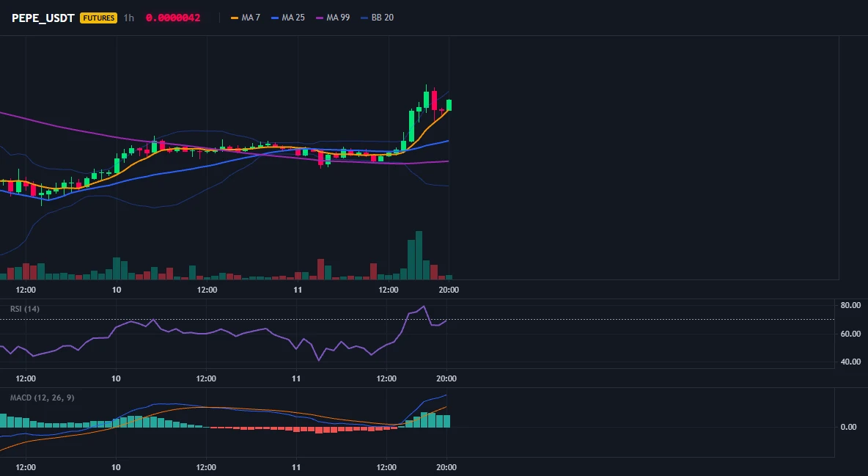
Task: Click the yellow FUTURES badge
Action: [x=98, y=18]
